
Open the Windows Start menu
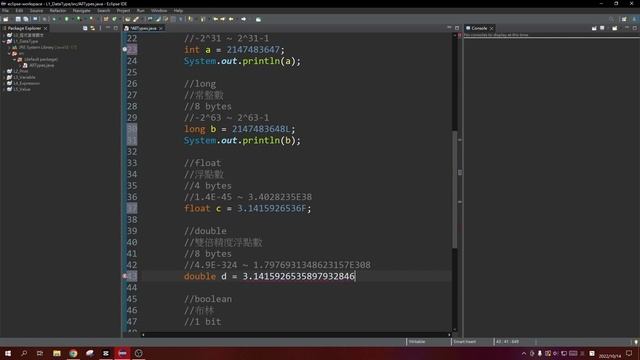(8, 353)
